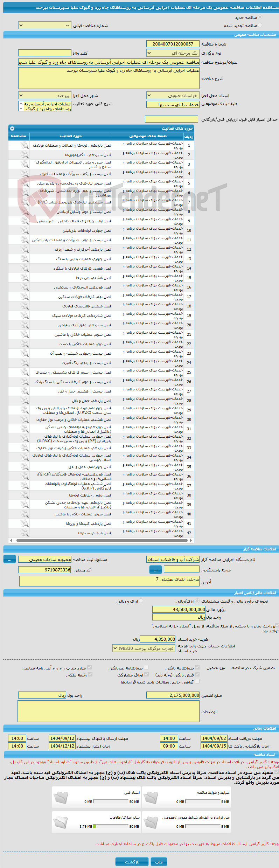Toggle فیش بانکی (وجه نقد) checkbox
The width and height of the screenshot is (279, 868).
click(197, 674)
